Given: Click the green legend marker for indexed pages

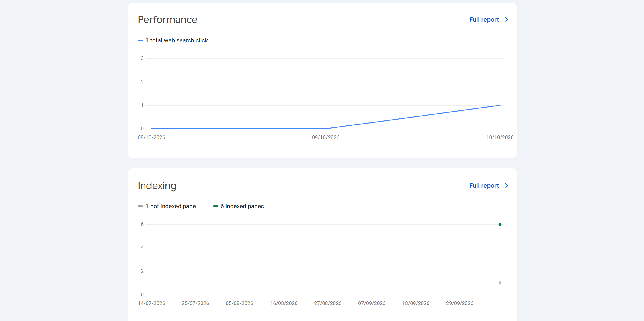Looking at the screenshot, I should (x=216, y=206).
